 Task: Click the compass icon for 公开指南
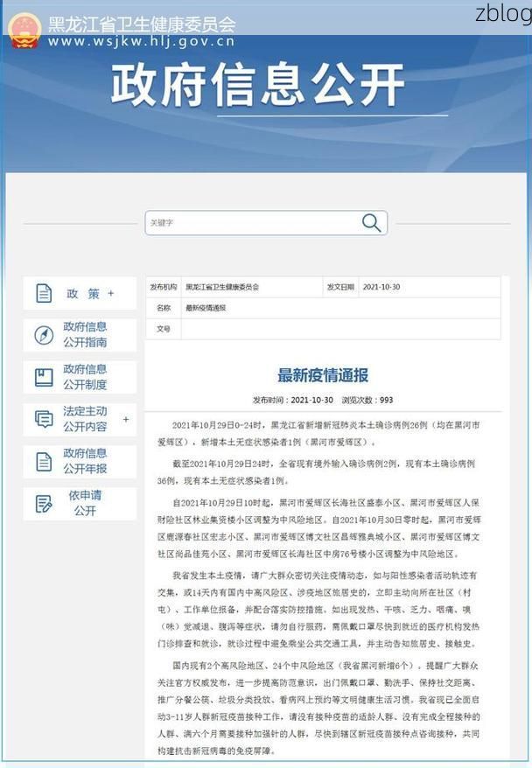(44, 335)
